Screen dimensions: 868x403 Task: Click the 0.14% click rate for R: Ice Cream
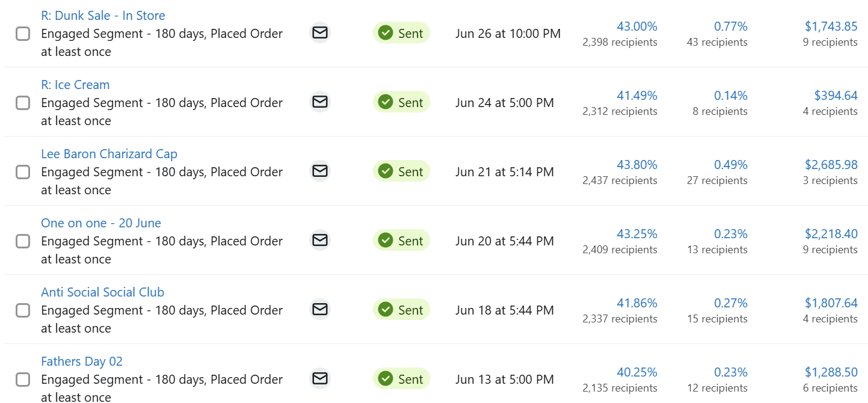[731, 95]
